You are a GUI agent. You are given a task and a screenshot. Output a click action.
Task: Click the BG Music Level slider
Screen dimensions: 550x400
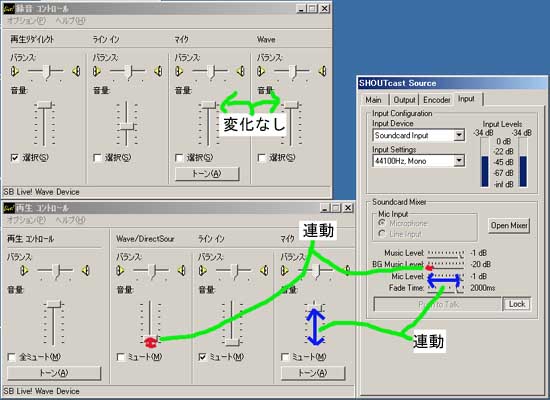[x=445, y=265]
